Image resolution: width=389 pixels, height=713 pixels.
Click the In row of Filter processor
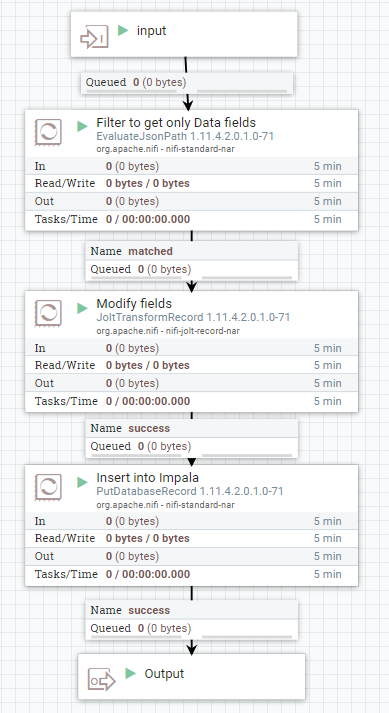(x=192, y=166)
